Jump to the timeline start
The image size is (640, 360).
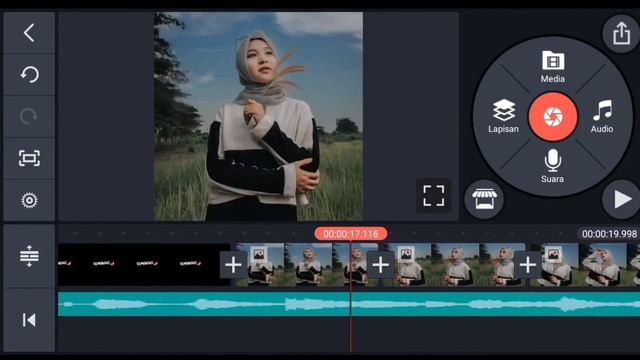pyautogui.click(x=29, y=320)
